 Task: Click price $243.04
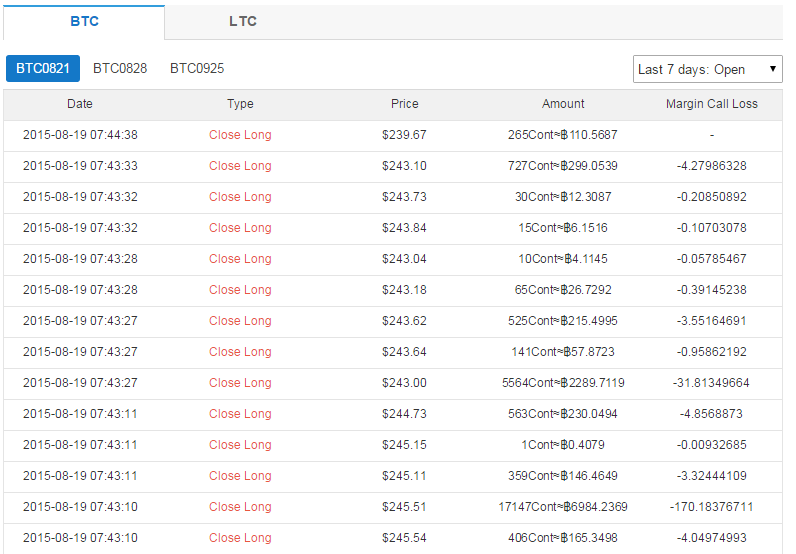coord(404,259)
